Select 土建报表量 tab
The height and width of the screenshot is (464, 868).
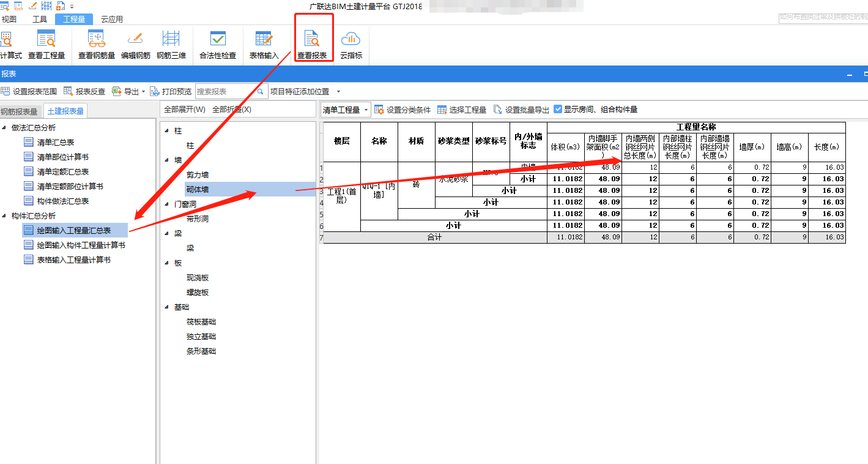tap(65, 111)
